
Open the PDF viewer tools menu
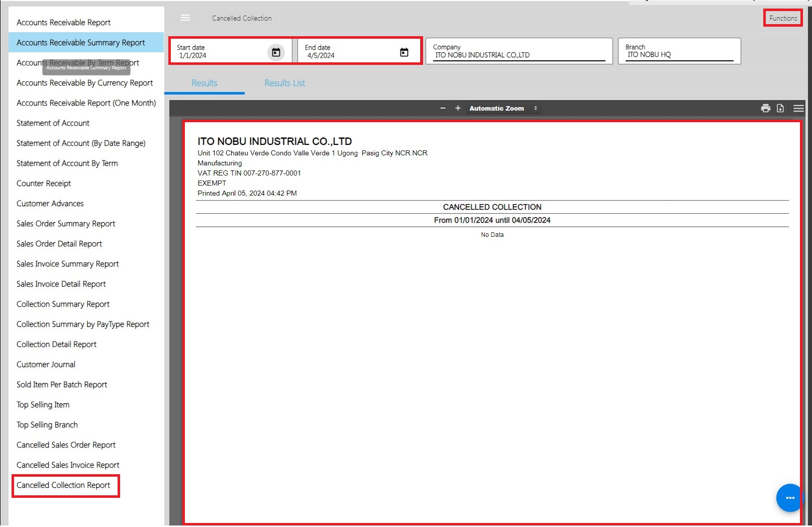pos(798,108)
